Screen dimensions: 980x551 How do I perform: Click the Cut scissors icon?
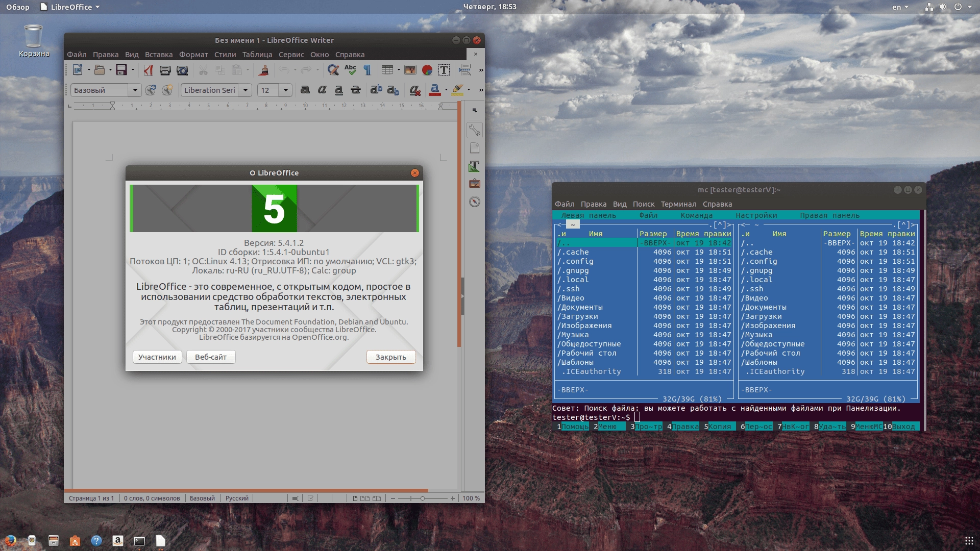click(203, 70)
